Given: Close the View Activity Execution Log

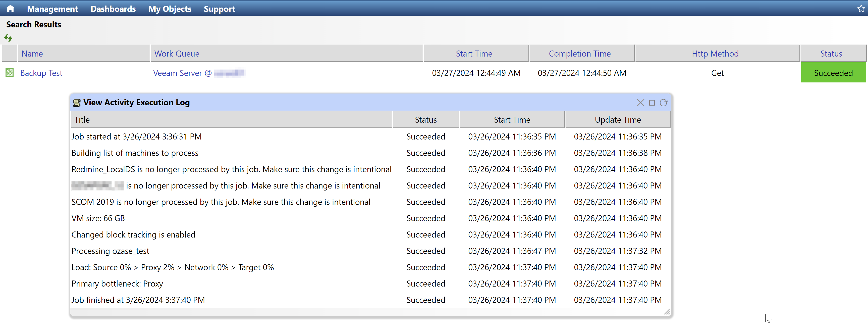Looking at the screenshot, I should [x=640, y=103].
